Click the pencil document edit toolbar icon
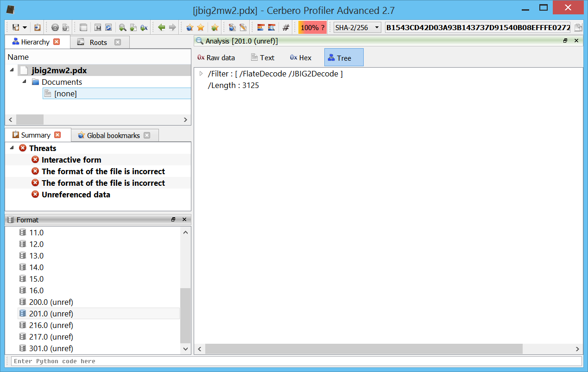Image resolution: width=588 pixels, height=372 pixels. click(x=243, y=27)
